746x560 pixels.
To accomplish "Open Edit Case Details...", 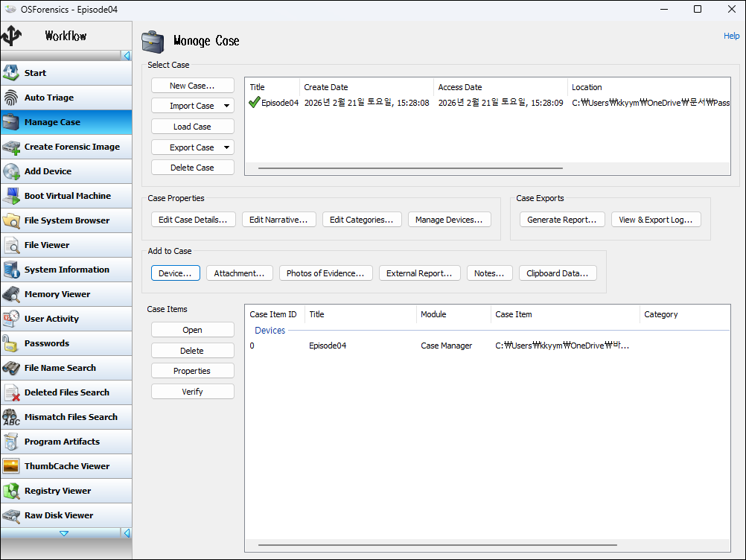I will [x=193, y=220].
